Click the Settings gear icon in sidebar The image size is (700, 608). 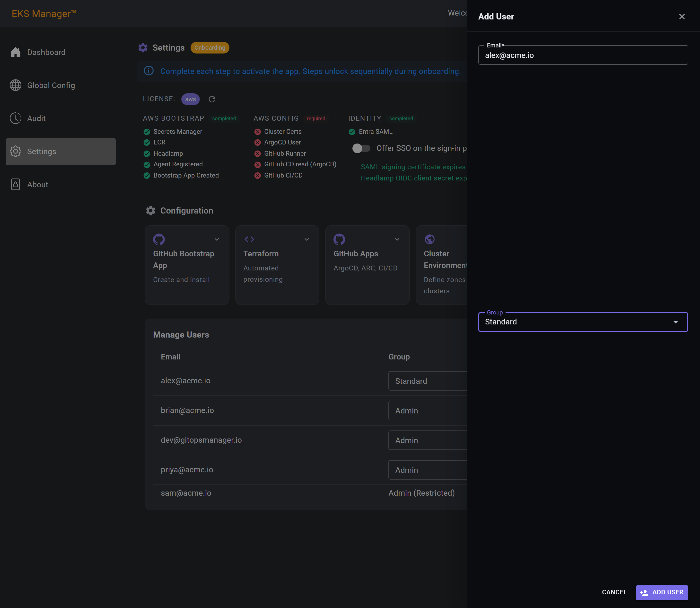pyautogui.click(x=16, y=151)
